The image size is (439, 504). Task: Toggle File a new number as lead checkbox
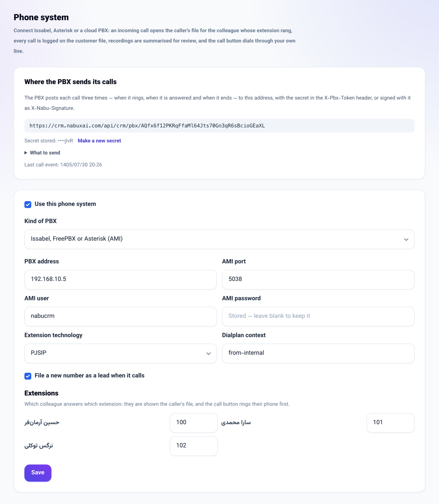coord(28,376)
